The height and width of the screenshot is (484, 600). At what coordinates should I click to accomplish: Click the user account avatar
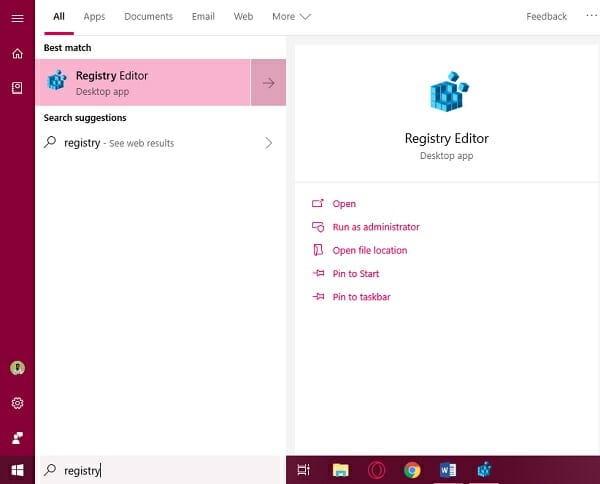(17, 368)
